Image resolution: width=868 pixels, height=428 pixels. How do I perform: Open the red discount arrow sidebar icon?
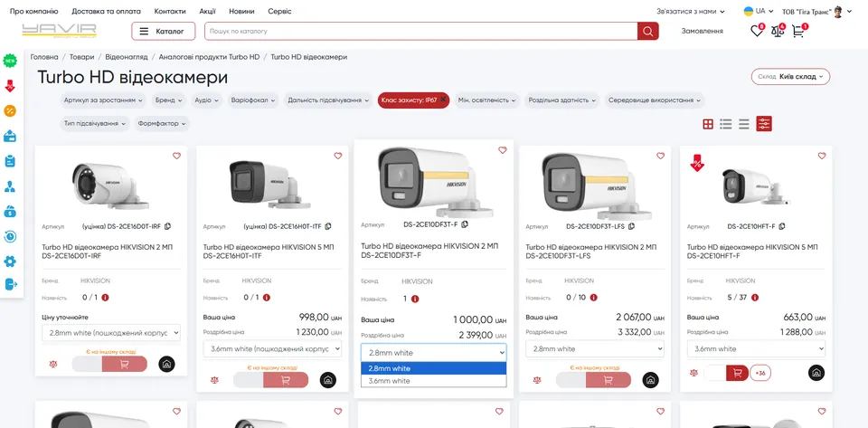pyautogui.click(x=10, y=86)
